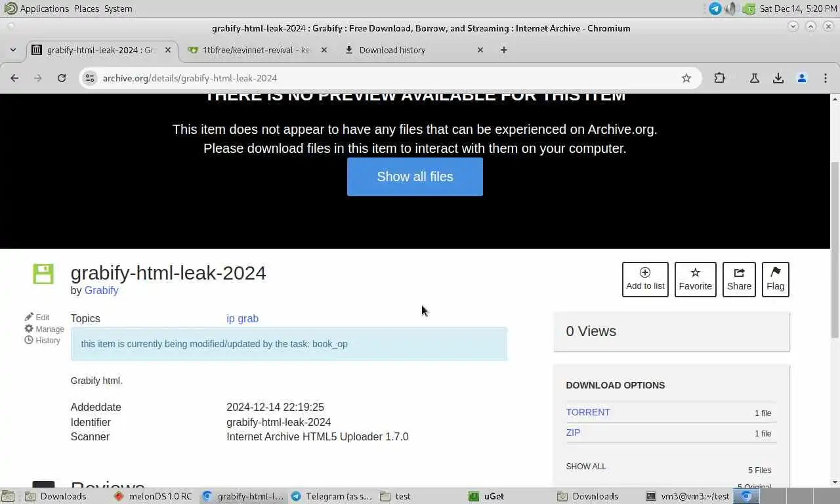Open the Grabify creator link
This screenshot has height=504, width=840.
(101, 290)
